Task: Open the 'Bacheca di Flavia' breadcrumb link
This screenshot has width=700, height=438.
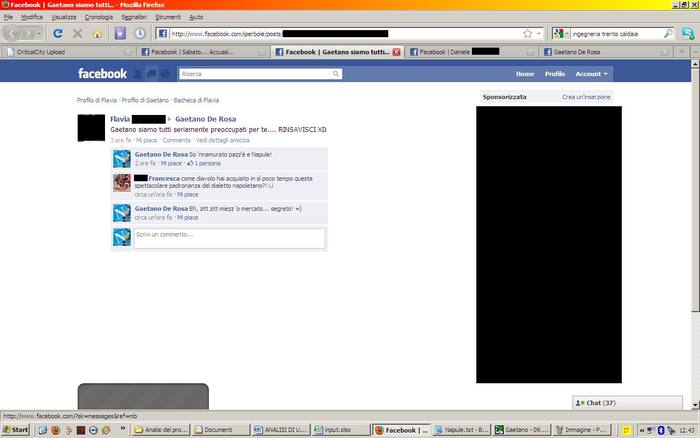Action: click(x=196, y=100)
